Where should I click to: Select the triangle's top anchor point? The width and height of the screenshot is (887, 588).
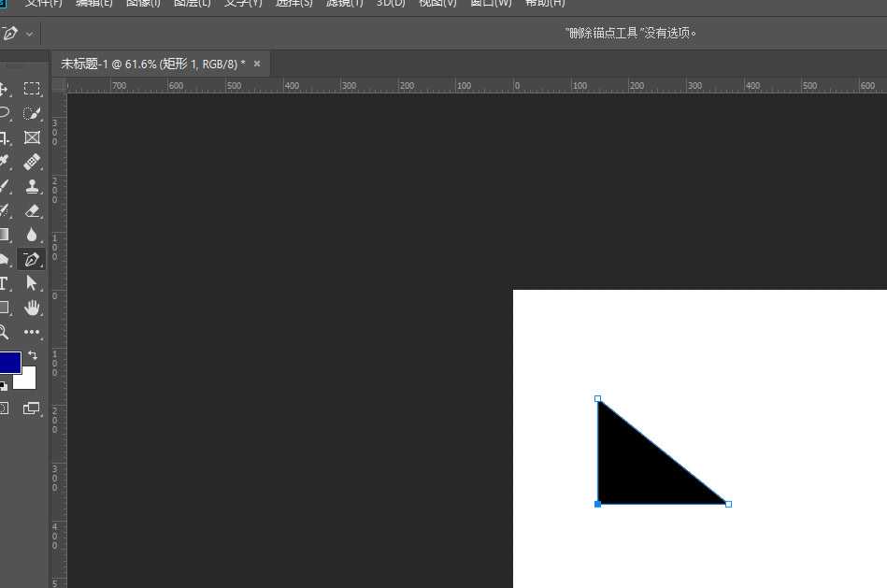(598, 398)
